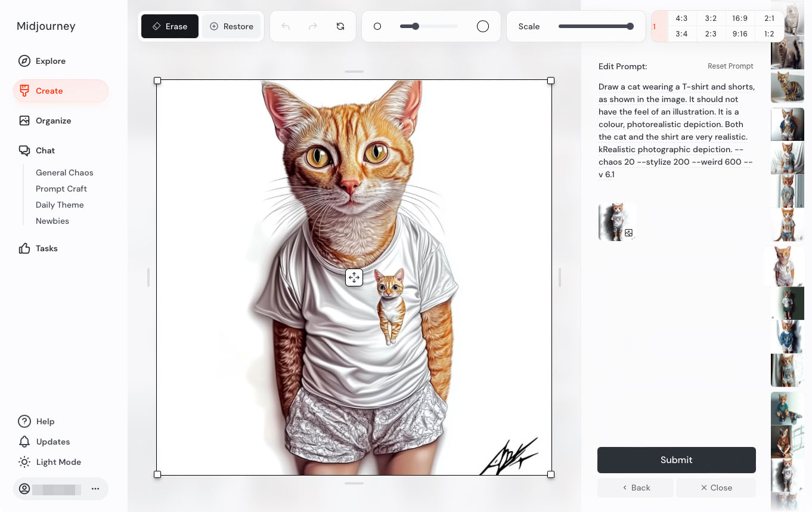Click the move image crosshair icon

pyautogui.click(x=354, y=277)
